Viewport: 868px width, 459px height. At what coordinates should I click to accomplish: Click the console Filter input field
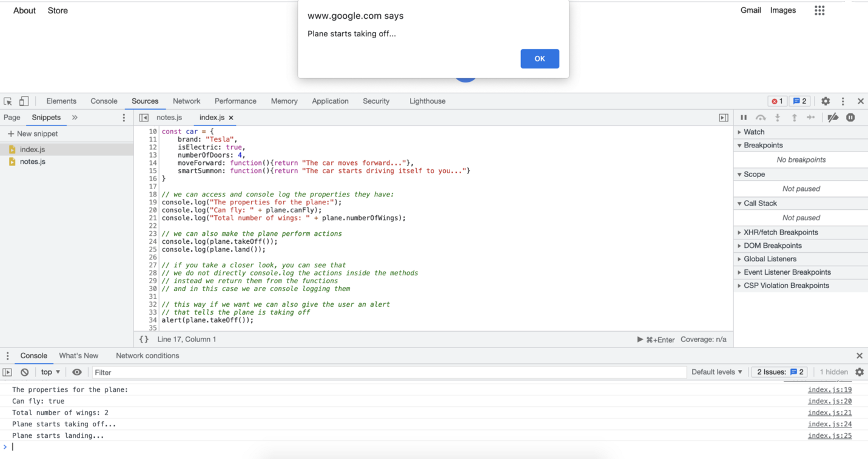pyautogui.click(x=388, y=372)
